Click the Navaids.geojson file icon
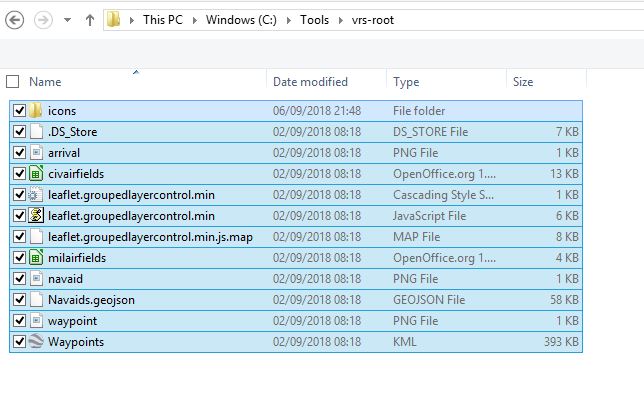Viewport: 644px width, 396px height. tap(36, 299)
